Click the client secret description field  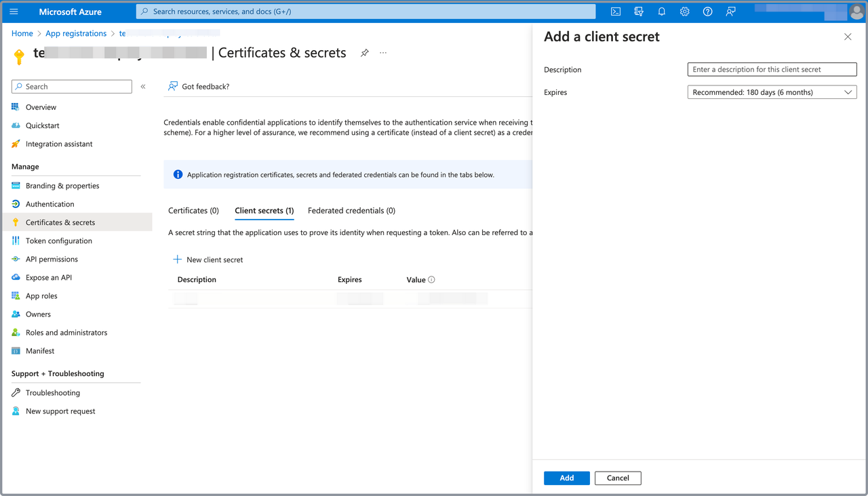pyautogui.click(x=772, y=69)
